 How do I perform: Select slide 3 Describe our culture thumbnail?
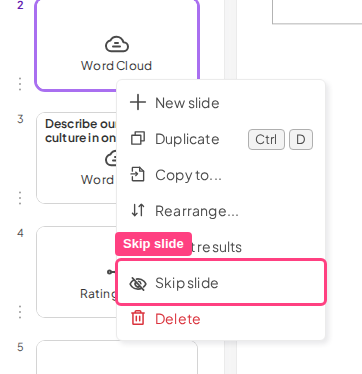[x=76, y=158]
